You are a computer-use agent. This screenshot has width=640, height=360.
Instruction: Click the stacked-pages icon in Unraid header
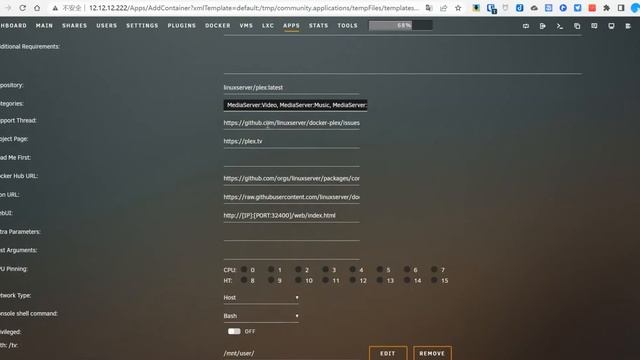[x=577, y=26]
